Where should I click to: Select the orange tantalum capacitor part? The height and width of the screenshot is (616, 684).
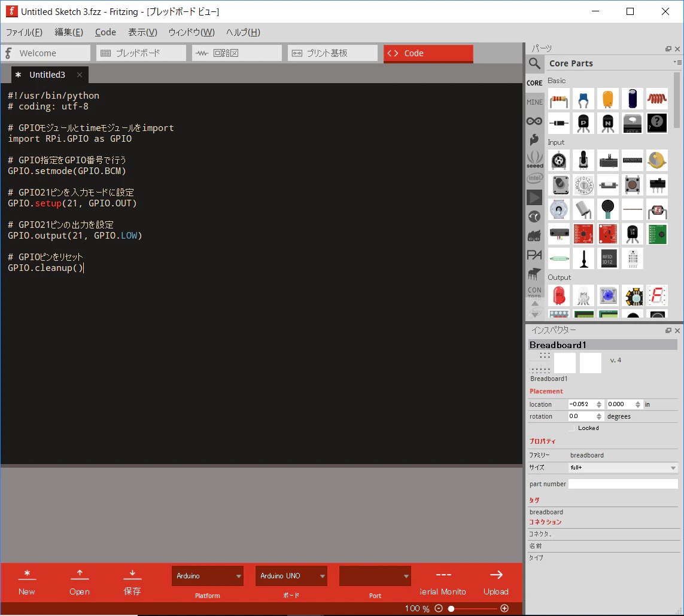607,99
